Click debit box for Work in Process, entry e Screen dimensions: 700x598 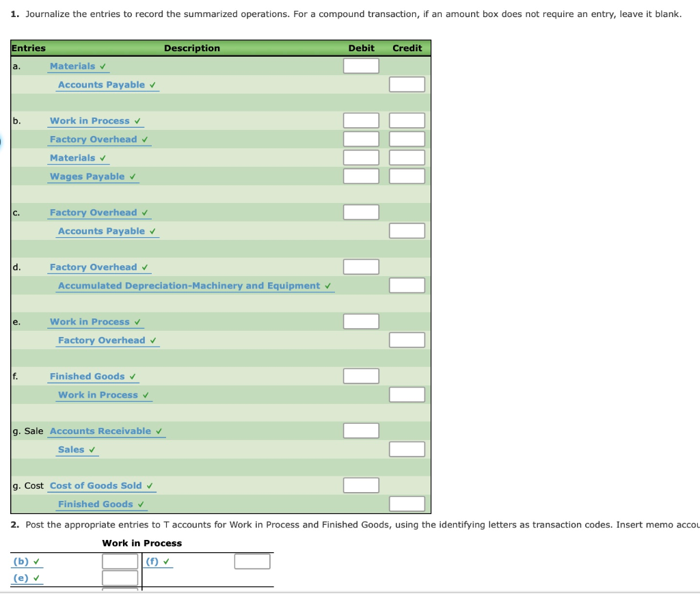(x=361, y=322)
